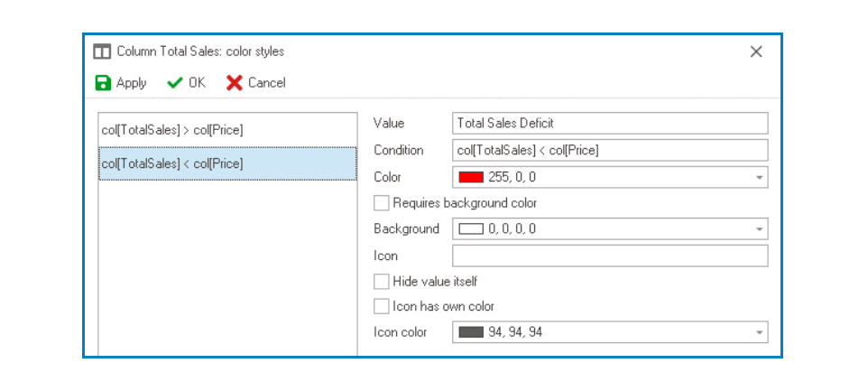Click the white Background color swatch
This screenshot has height=391, width=868.
pyautogui.click(x=471, y=229)
